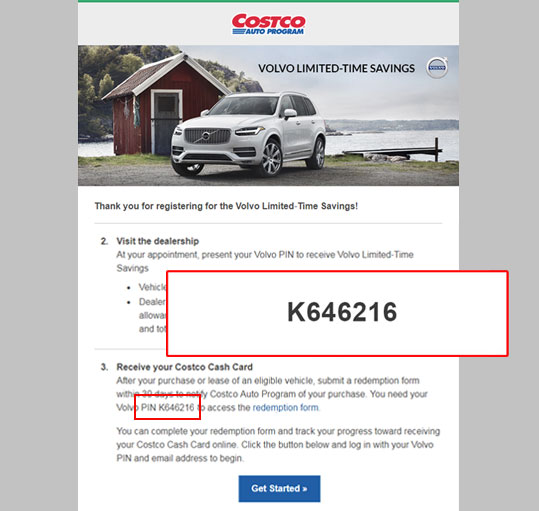
Task: Click the paragraph about tracking redemption progress
Action: 278,445
